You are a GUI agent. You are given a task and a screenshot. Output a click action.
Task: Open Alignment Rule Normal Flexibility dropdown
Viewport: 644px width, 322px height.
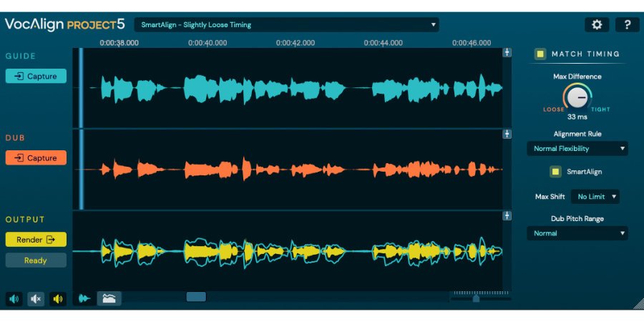577,149
